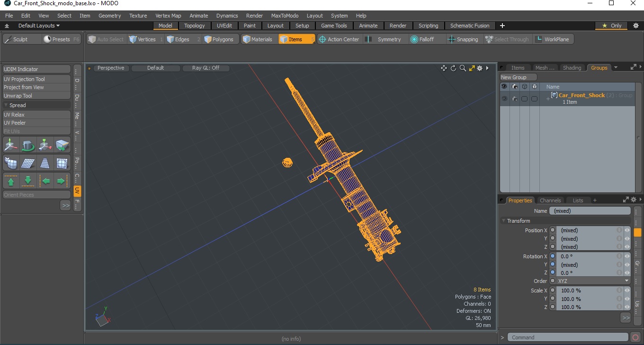Click the warped UV grid icon
This screenshot has width=644, height=345.
click(x=11, y=163)
